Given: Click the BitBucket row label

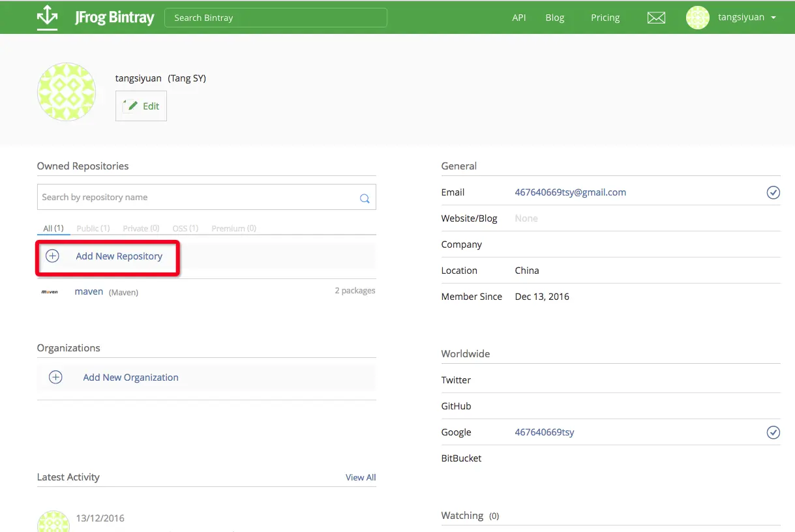Looking at the screenshot, I should tap(461, 458).
